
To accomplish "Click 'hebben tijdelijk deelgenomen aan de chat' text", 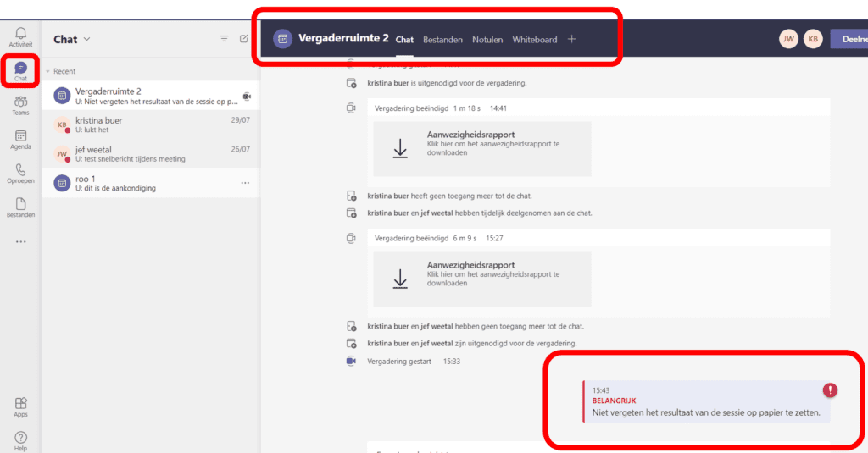I will click(523, 213).
